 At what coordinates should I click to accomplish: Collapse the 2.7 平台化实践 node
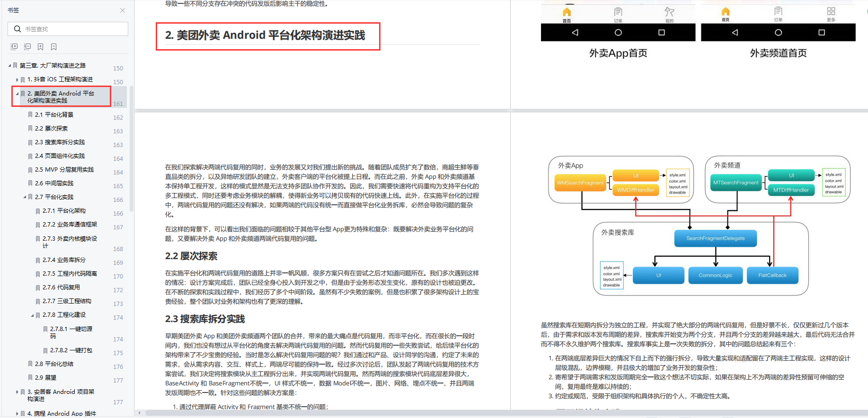coord(25,197)
